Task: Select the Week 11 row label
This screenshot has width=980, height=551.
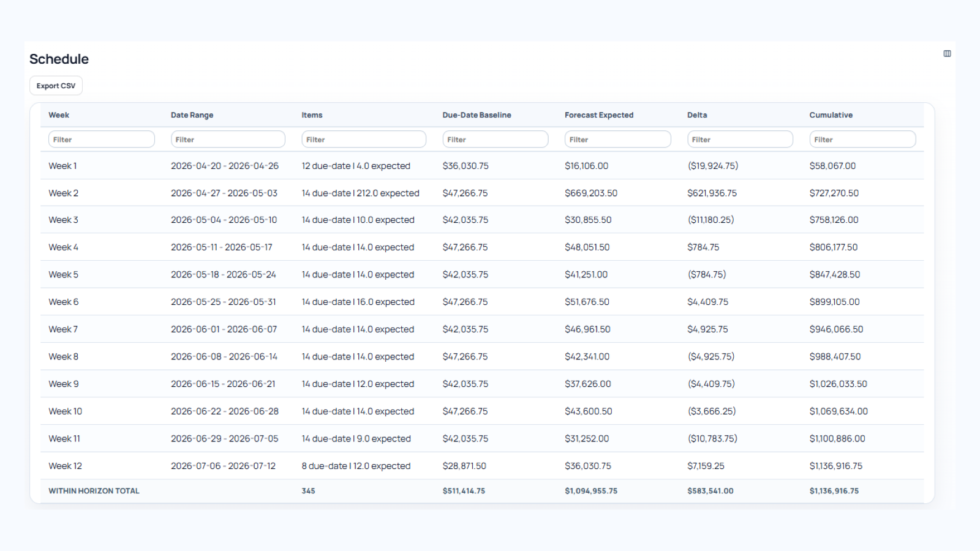Action: [64, 438]
